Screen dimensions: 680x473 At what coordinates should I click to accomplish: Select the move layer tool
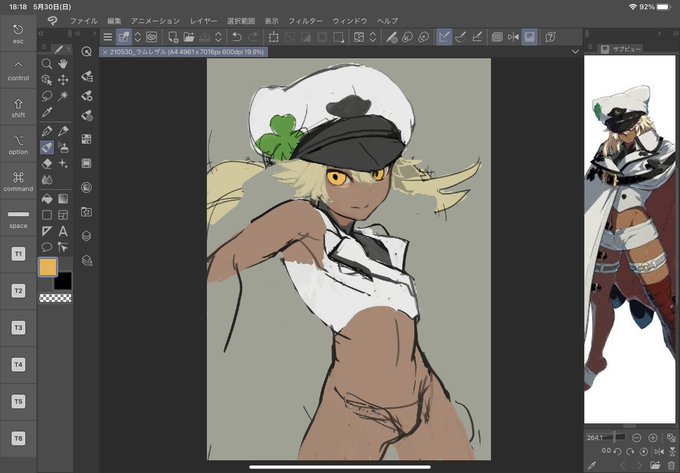[x=63, y=80]
